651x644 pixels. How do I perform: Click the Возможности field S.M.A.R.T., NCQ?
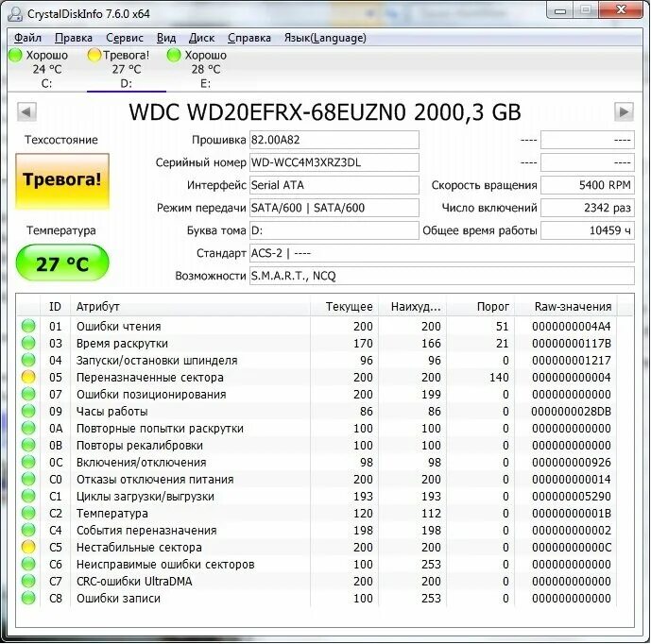pyautogui.click(x=442, y=276)
